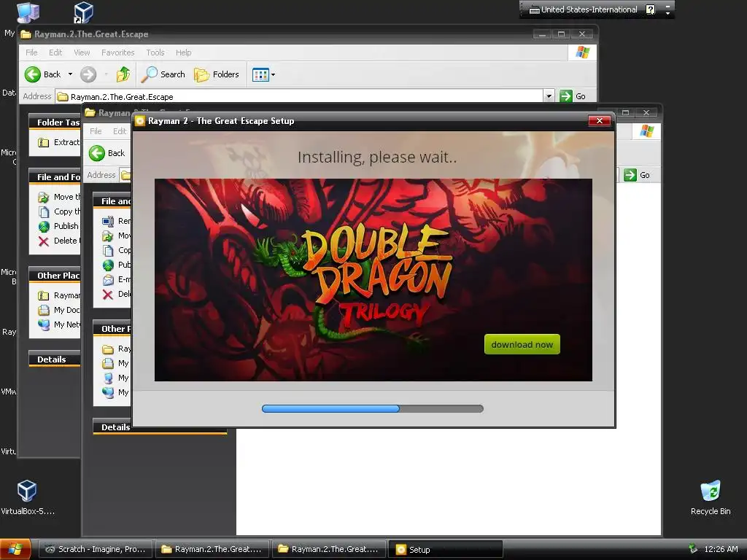Expand Details panel in back window
The image size is (747, 560).
54,359
